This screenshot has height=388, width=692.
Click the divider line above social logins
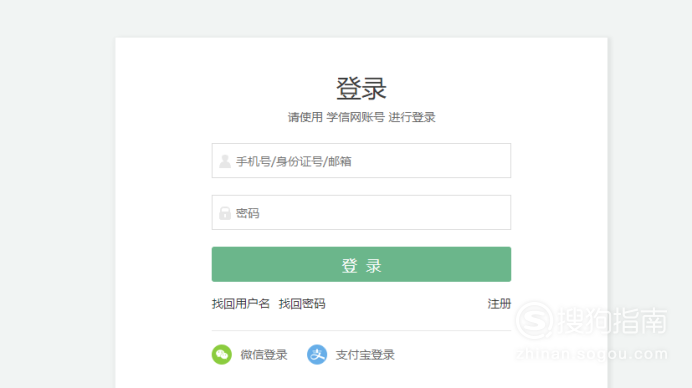point(361,331)
